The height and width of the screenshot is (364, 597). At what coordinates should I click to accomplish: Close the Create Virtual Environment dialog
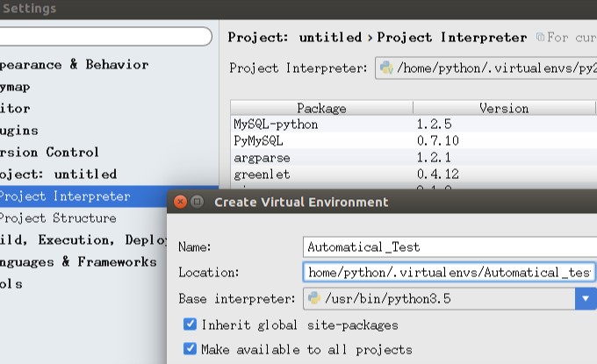(181, 202)
